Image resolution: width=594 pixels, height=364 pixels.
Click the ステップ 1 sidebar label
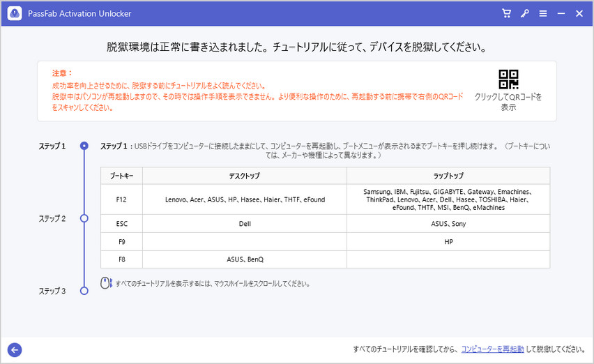52,146
